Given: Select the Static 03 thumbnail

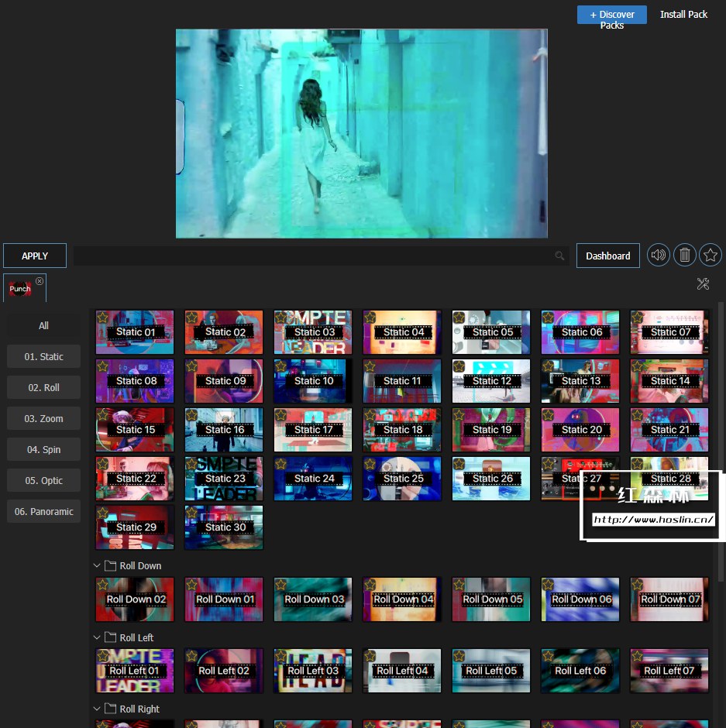Looking at the screenshot, I should click(313, 332).
